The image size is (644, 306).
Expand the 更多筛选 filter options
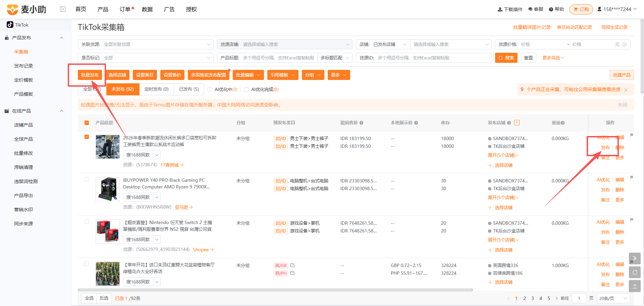553,58
